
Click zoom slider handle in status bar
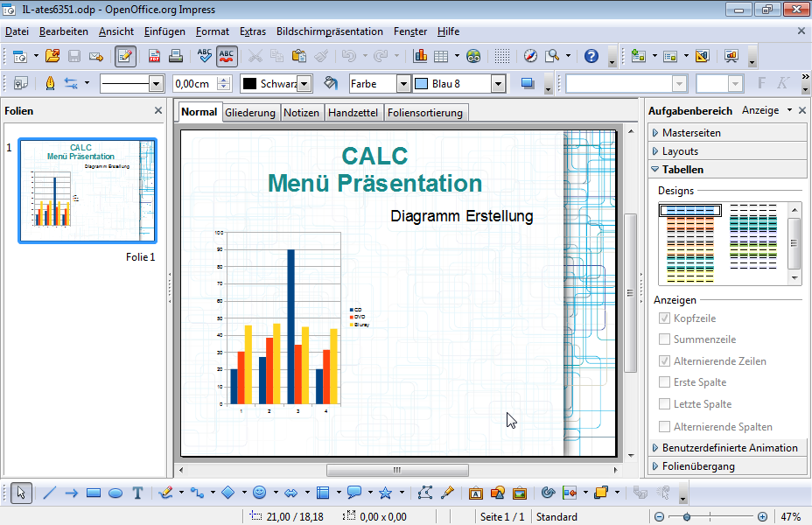pos(687,517)
